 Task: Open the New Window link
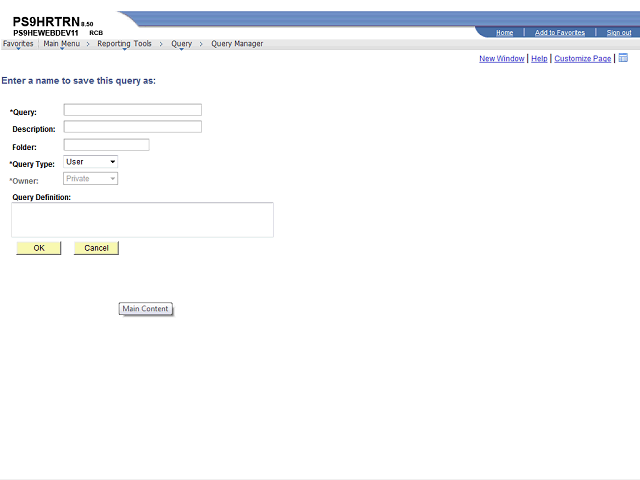click(x=502, y=58)
